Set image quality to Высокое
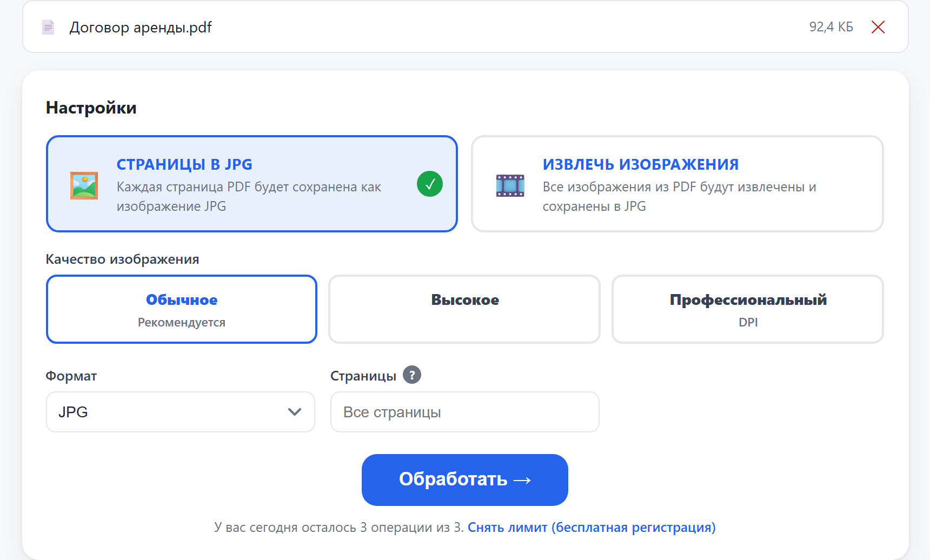930x560 pixels. (x=464, y=309)
